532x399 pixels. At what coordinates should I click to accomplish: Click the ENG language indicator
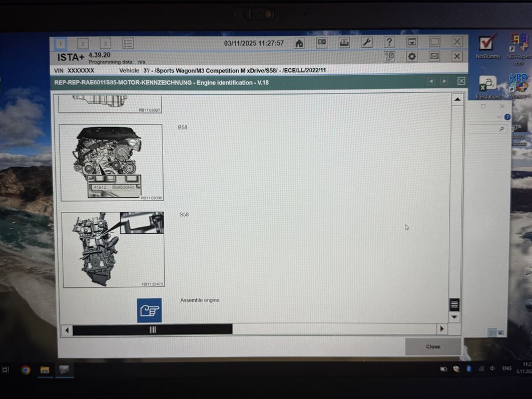[x=507, y=368]
